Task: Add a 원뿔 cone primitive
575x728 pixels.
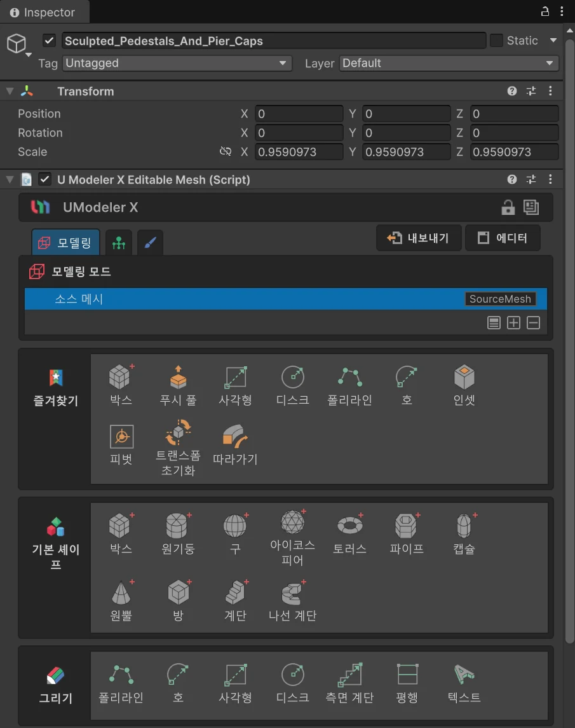Action: pyautogui.click(x=121, y=601)
